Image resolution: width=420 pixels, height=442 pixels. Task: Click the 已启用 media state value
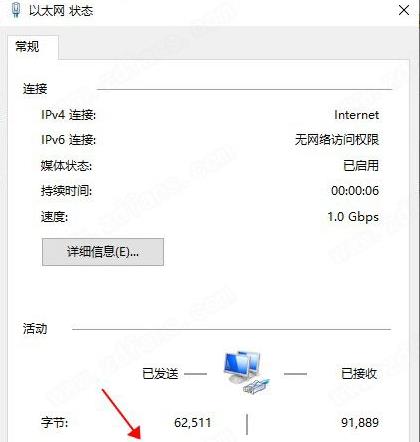click(361, 165)
